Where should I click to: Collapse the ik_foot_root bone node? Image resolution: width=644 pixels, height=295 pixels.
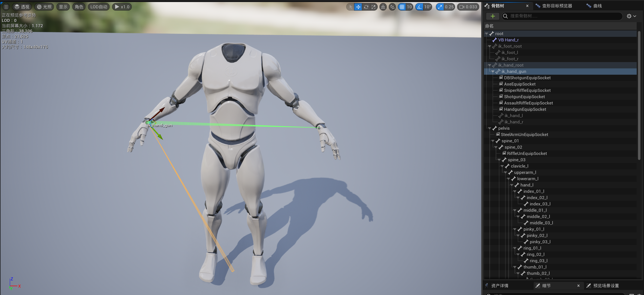[490, 46]
